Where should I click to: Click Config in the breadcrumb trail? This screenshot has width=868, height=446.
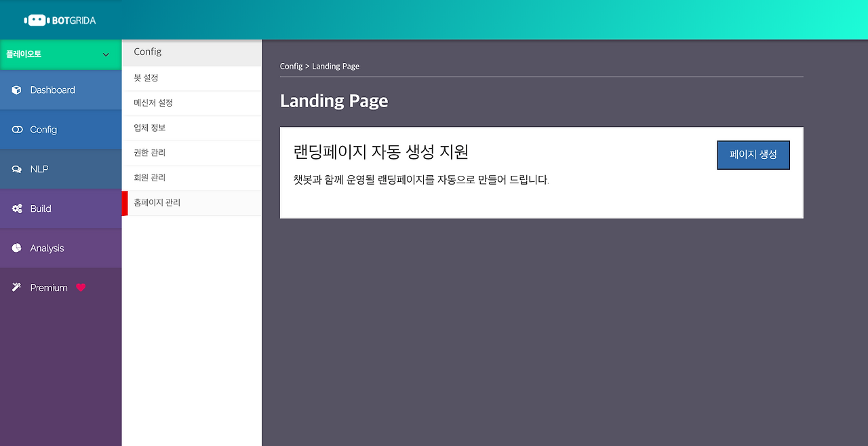(x=291, y=66)
